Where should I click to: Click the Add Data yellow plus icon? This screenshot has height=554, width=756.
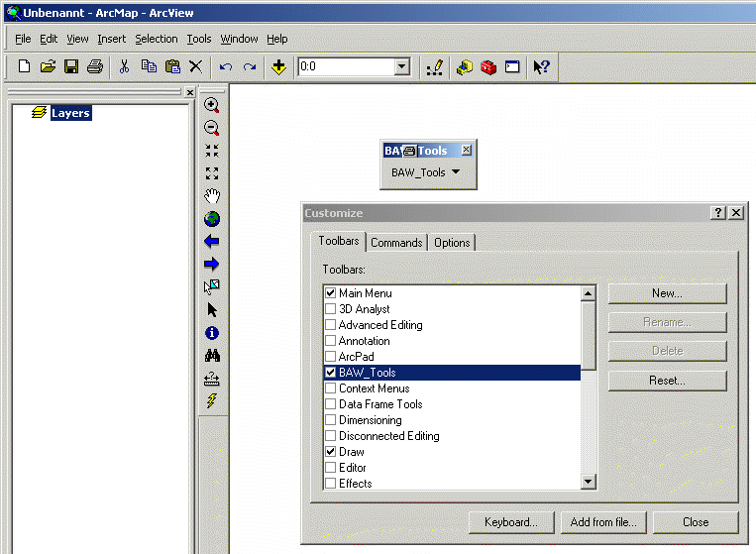278,67
